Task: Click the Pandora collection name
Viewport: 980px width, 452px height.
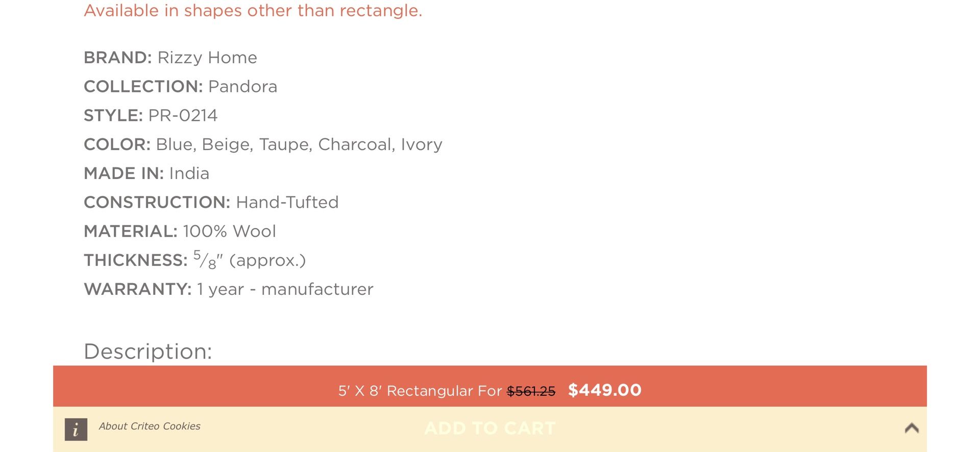Action: [243, 87]
